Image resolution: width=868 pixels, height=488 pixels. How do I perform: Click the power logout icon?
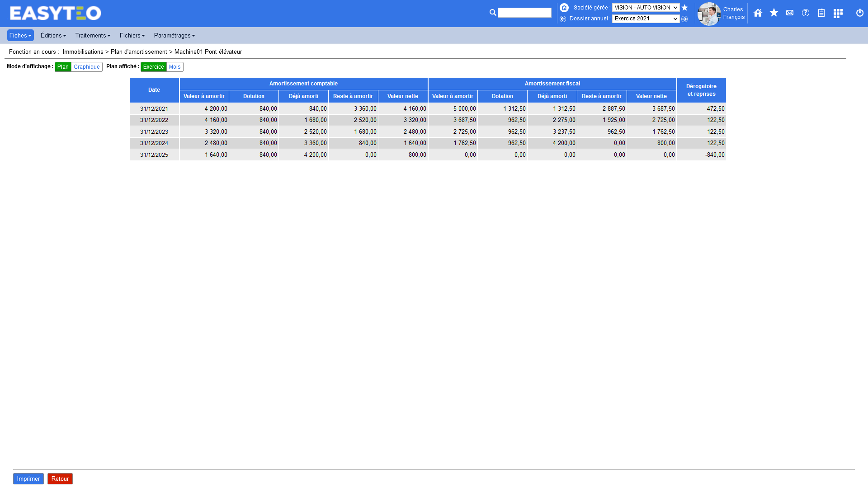click(860, 13)
